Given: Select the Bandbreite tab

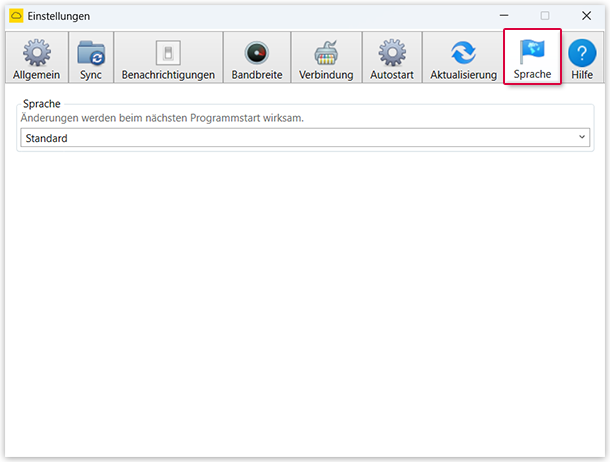Looking at the screenshot, I should tap(257, 58).
